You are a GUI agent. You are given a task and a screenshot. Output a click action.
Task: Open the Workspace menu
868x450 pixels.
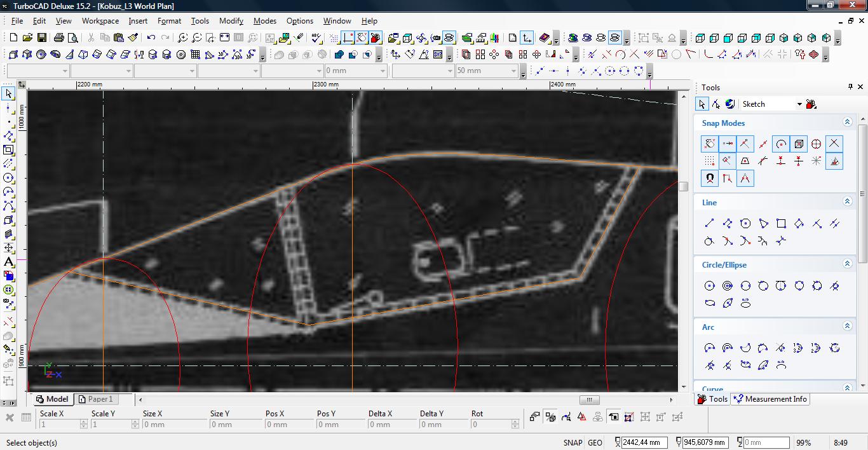pos(100,20)
